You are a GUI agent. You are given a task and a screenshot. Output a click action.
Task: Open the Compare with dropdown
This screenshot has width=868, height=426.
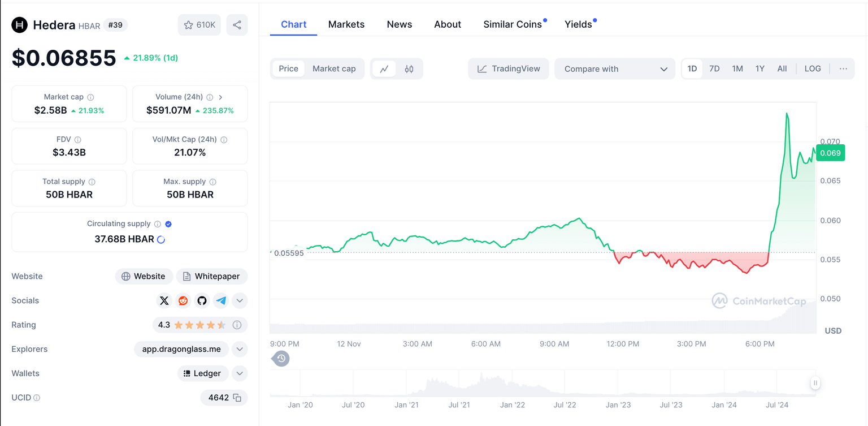(615, 69)
